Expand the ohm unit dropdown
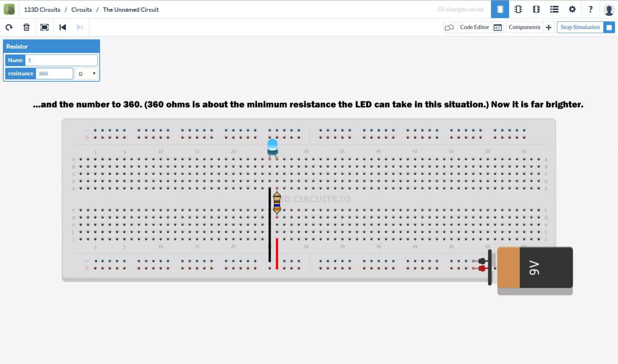Image resolution: width=618 pixels, height=364 pixels. [x=87, y=74]
